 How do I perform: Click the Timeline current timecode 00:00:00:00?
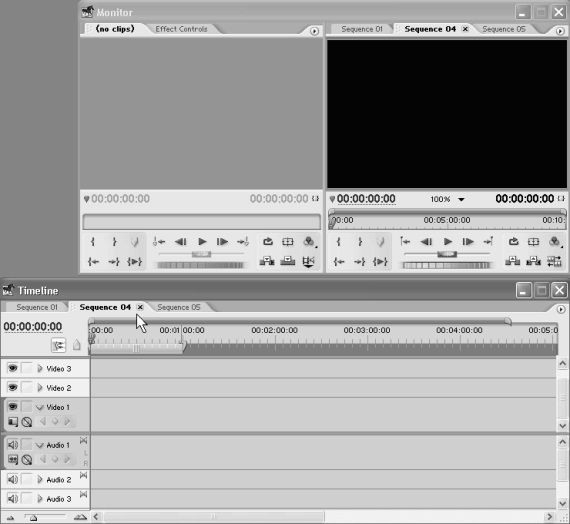(33, 327)
